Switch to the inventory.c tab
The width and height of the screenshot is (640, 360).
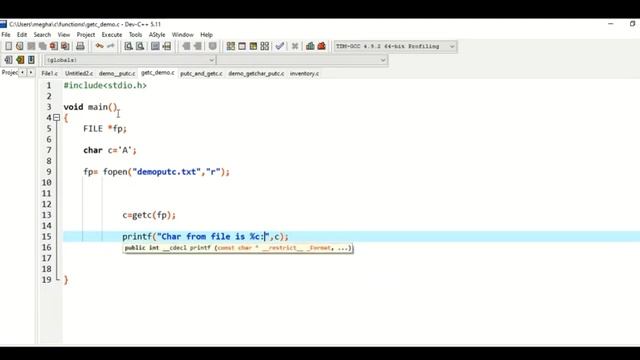(x=304, y=73)
